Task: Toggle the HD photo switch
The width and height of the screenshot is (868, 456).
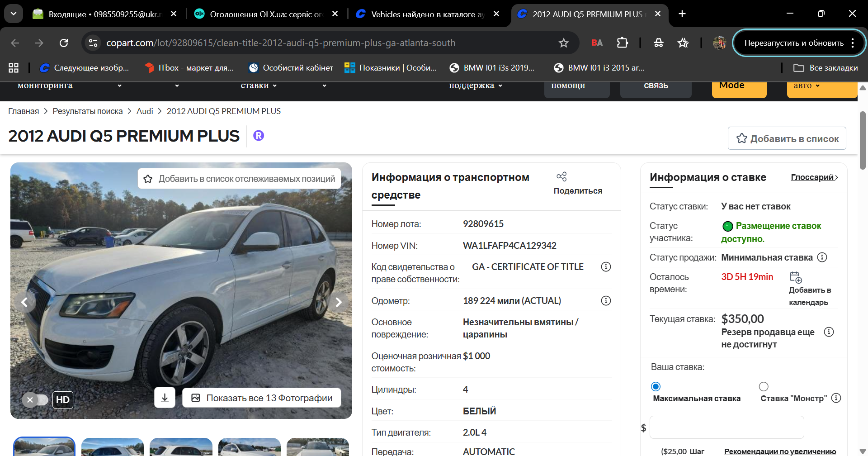Action: point(35,400)
